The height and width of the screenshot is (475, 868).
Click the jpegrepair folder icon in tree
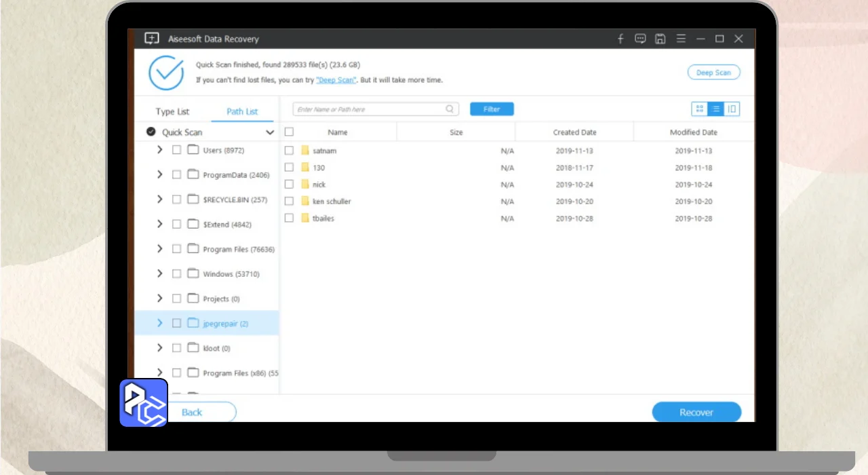(x=193, y=323)
